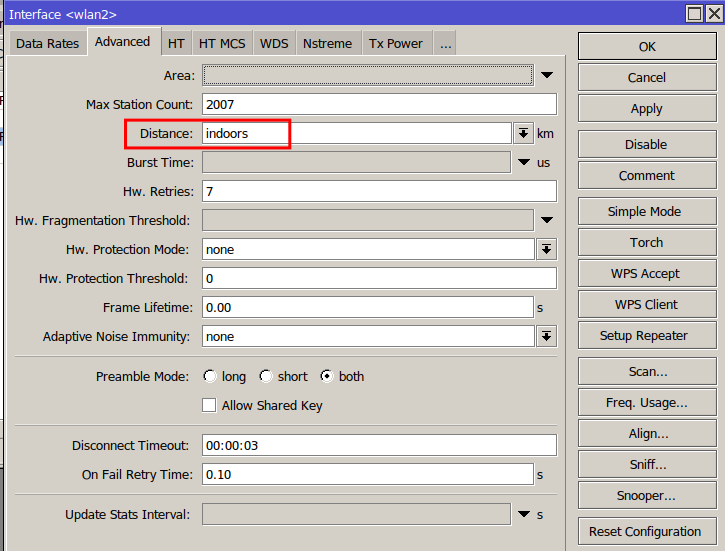Select the long preamble mode
Viewport: 725px width, 551px height.
pyautogui.click(x=210, y=377)
